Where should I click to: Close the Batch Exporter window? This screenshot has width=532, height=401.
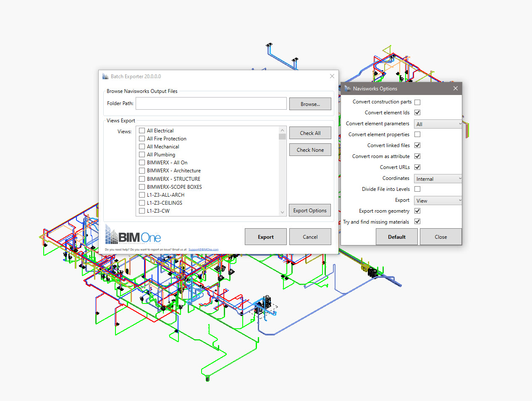click(332, 76)
